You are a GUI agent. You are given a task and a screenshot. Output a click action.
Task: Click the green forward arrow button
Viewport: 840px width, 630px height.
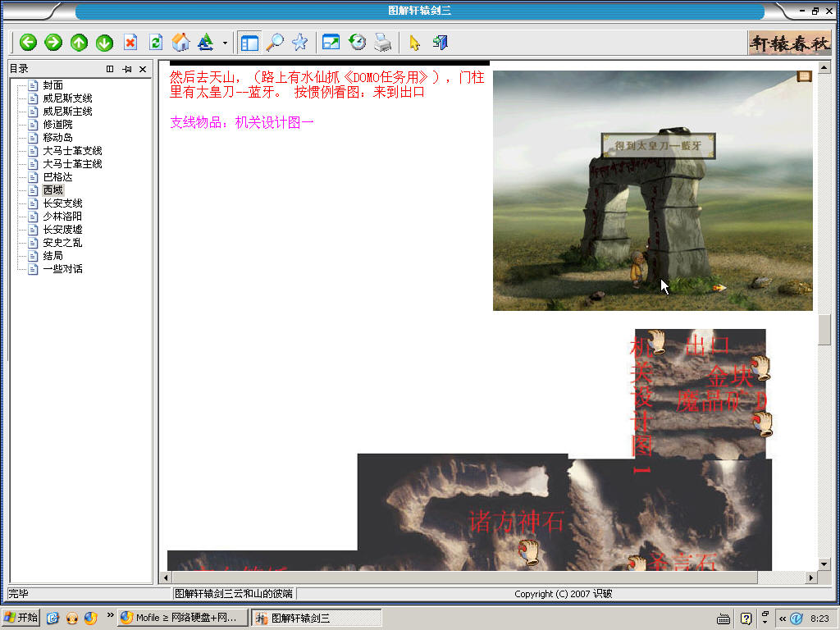pos(53,43)
